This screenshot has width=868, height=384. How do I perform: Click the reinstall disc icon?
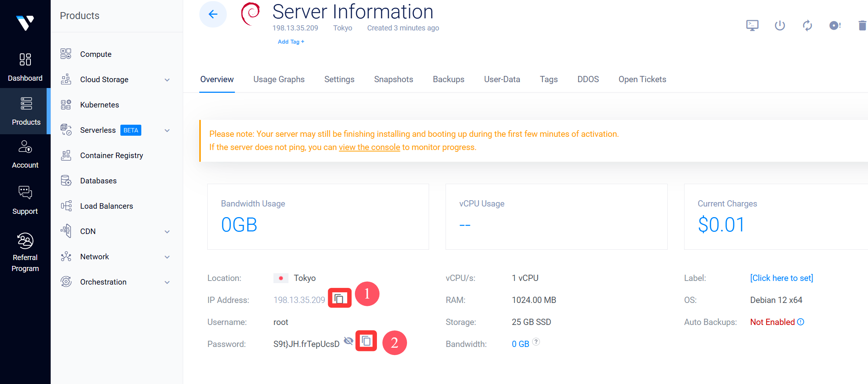click(x=835, y=25)
